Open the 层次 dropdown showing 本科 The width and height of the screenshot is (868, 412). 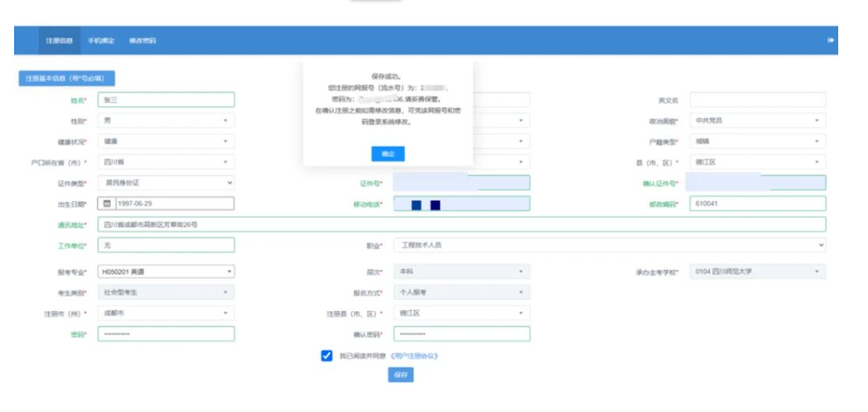point(461,271)
